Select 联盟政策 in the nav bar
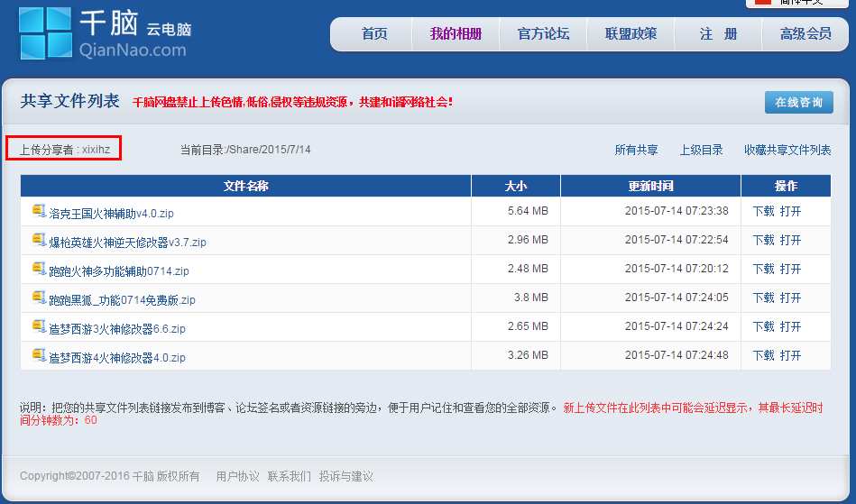This screenshot has width=856, height=504. pos(630,34)
